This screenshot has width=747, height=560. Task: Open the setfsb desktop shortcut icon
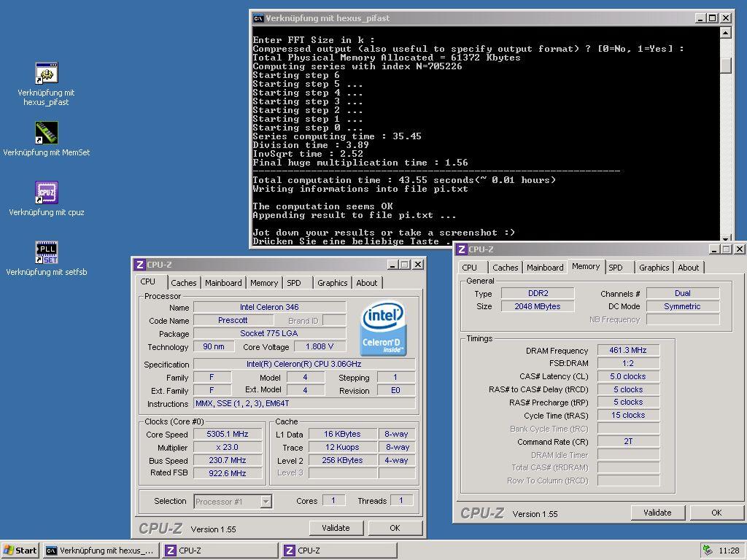[46, 252]
